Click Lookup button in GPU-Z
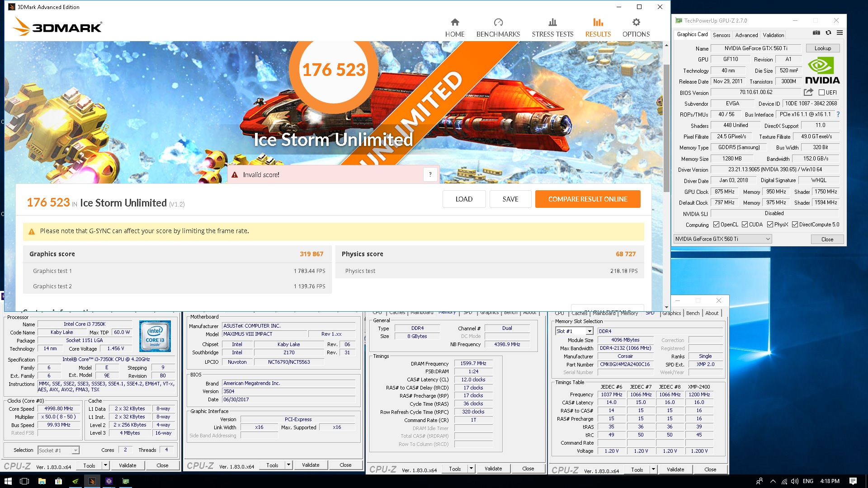The height and width of the screenshot is (488, 868). click(823, 48)
